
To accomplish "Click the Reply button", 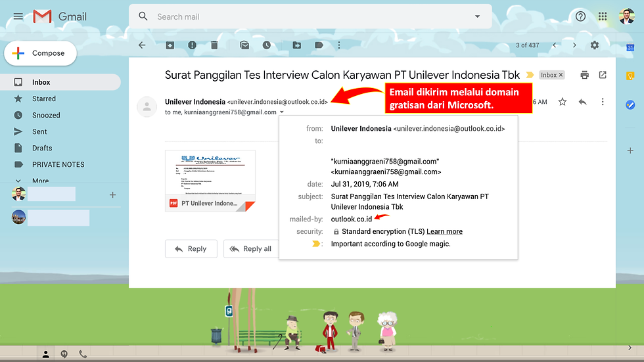I will tap(191, 249).
